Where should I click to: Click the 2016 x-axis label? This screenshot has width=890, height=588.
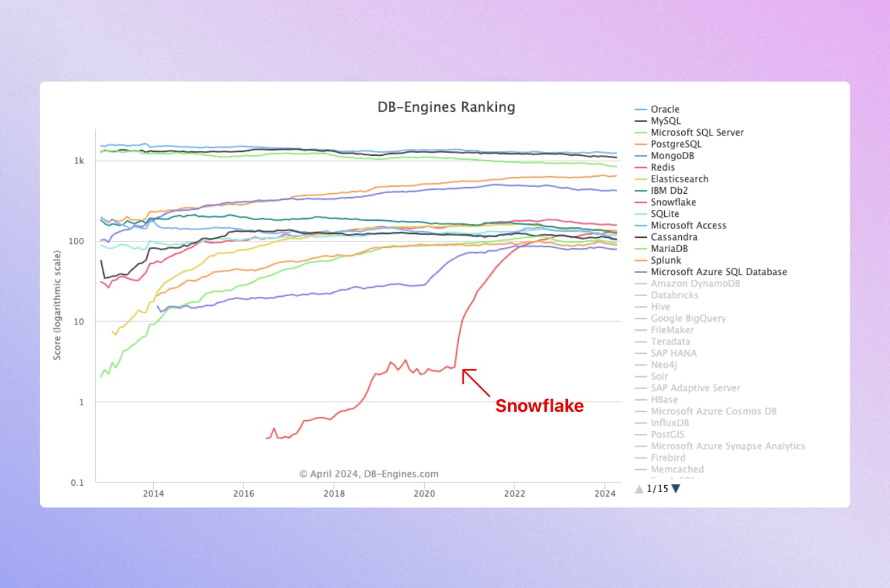pos(243,493)
